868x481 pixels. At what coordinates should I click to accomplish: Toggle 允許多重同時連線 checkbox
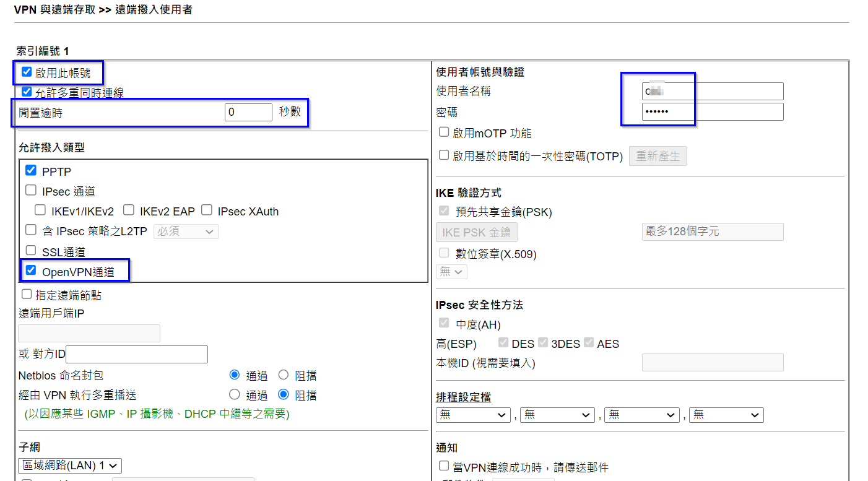pyautogui.click(x=27, y=92)
